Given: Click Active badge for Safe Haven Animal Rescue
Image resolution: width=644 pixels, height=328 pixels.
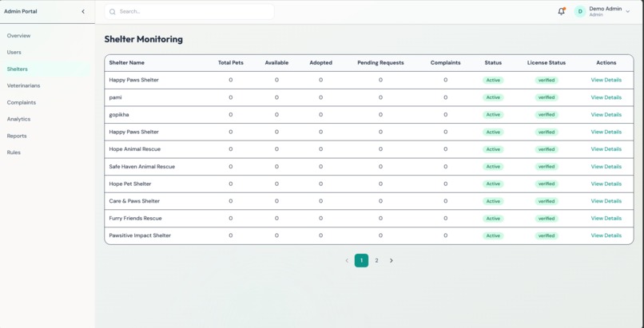Looking at the screenshot, I should (493, 167).
